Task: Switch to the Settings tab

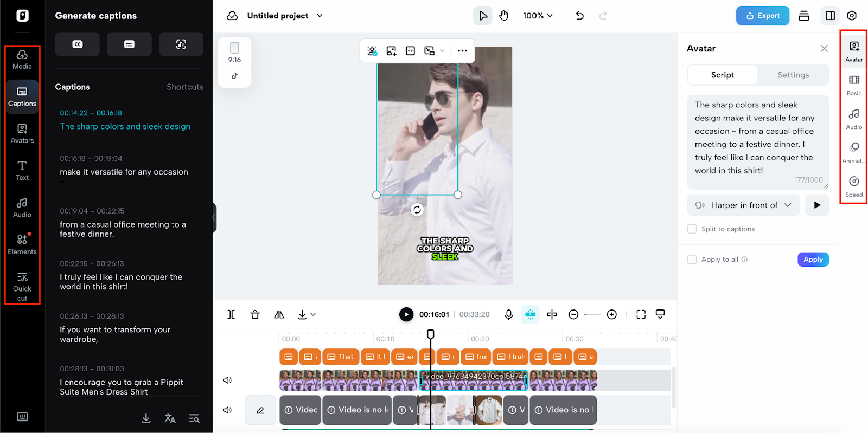Action: pyautogui.click(x=793, y=75)
